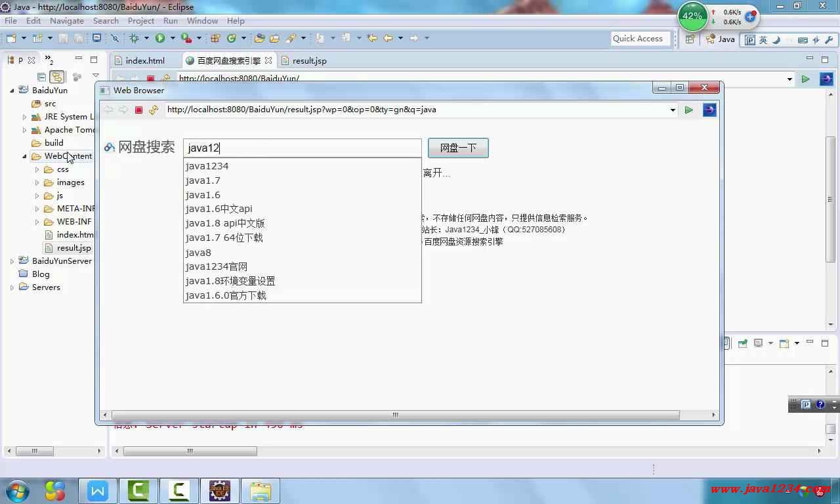Image resolution: width=840 pixels, height=504 pixels.
Task: Click the New Java Class green icon
Action: pos(231,38)
